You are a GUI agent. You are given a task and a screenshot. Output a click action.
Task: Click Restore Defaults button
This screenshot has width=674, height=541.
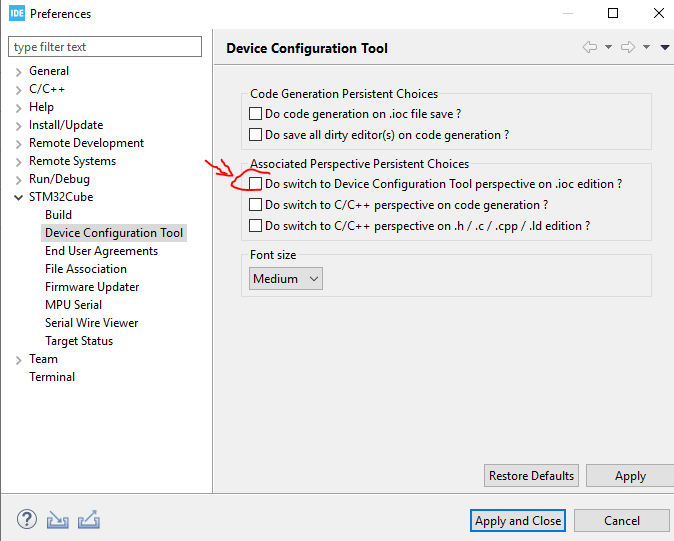click(x=531, y=476)
